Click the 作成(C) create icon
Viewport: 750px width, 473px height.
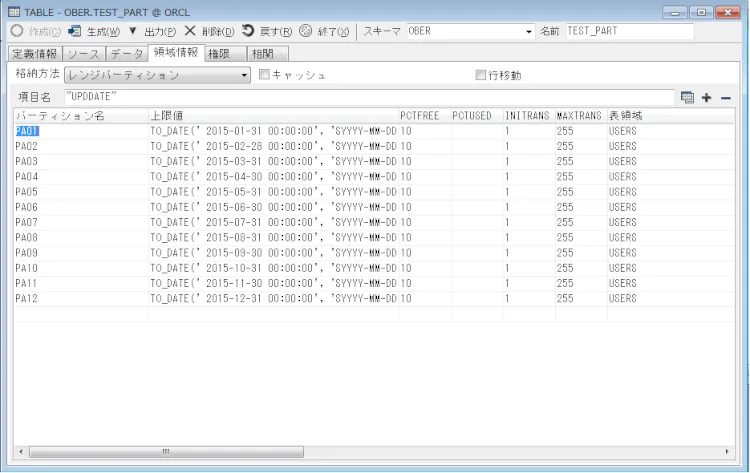tap(17, 31)
